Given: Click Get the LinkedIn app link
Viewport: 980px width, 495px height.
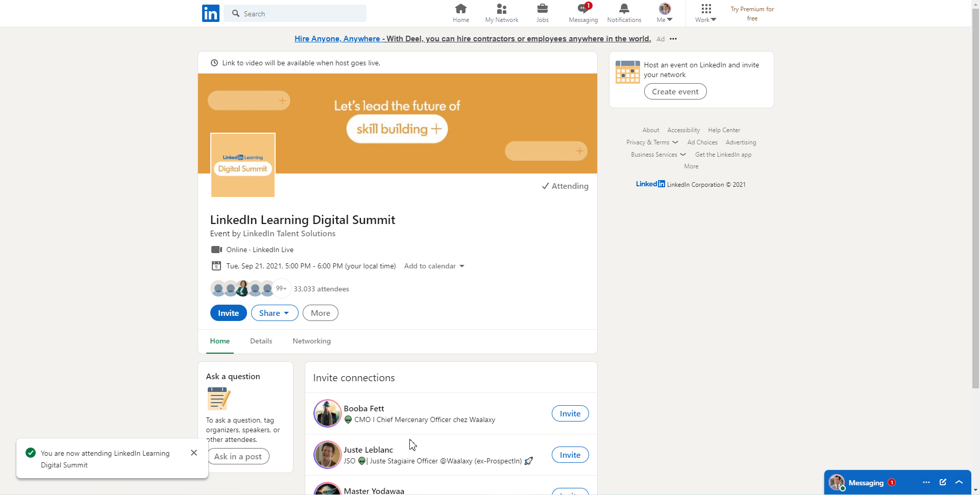Looking at the screenshot, I should point(723,155).
